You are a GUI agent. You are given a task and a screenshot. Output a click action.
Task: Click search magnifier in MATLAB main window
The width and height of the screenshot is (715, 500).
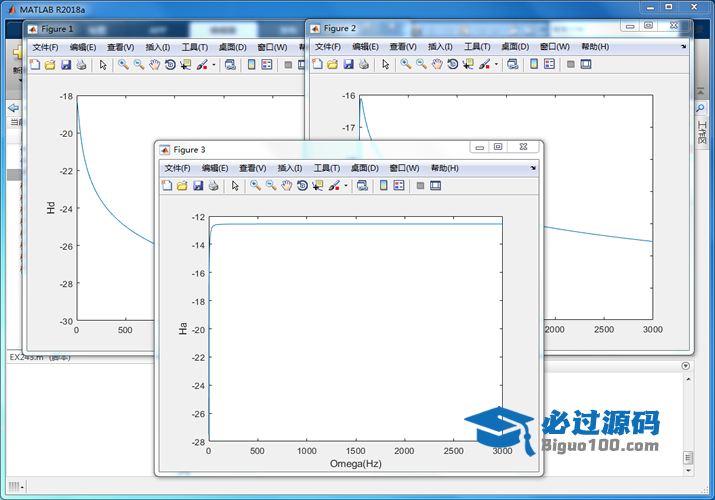(700, 108)
